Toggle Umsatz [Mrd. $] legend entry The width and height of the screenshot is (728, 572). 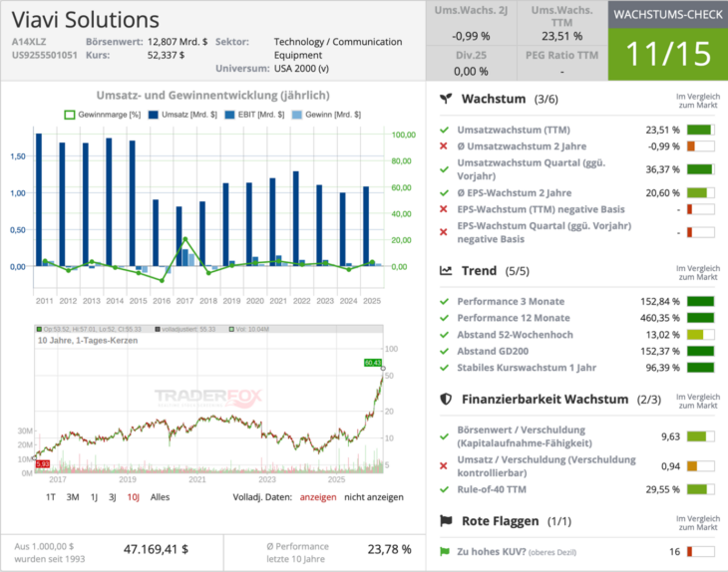[182, 115]
